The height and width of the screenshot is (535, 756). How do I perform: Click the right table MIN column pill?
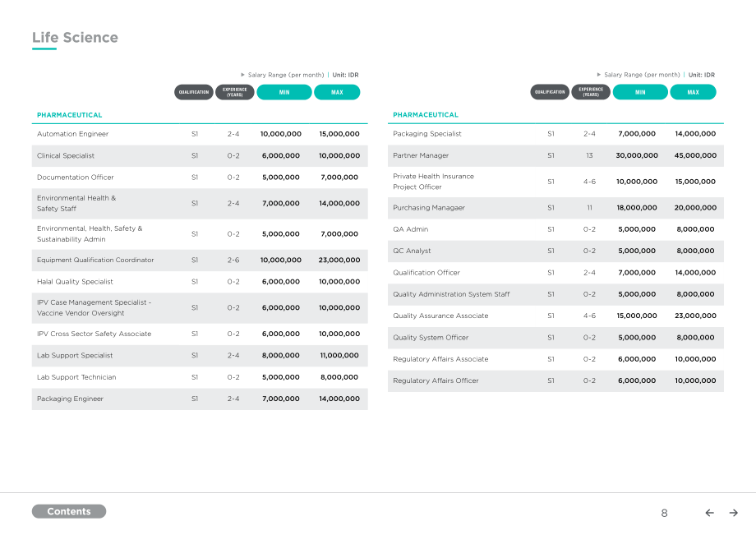pos(640,92)
